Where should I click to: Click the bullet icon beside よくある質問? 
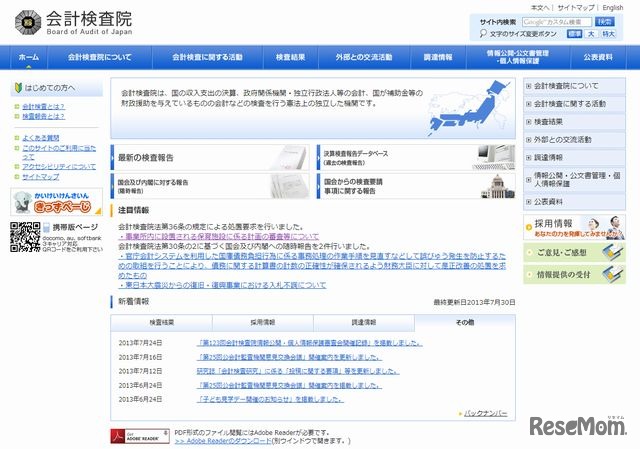17,138
